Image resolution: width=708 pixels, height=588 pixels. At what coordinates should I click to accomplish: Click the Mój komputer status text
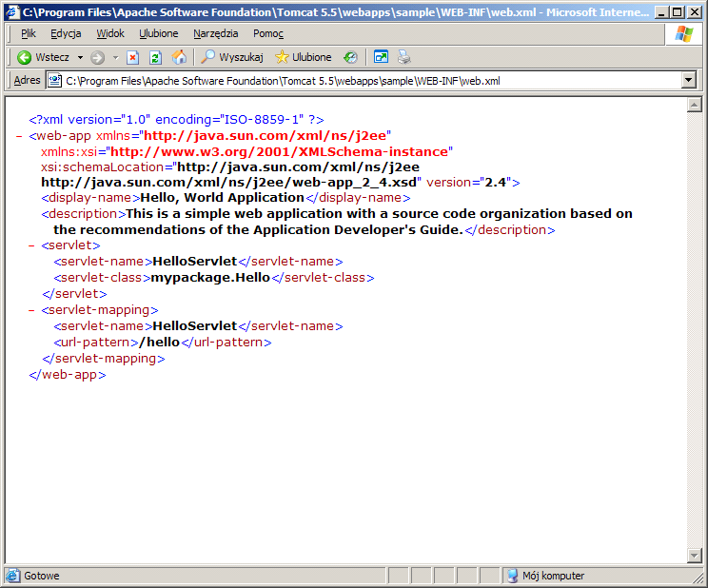[x=553, y=576]
